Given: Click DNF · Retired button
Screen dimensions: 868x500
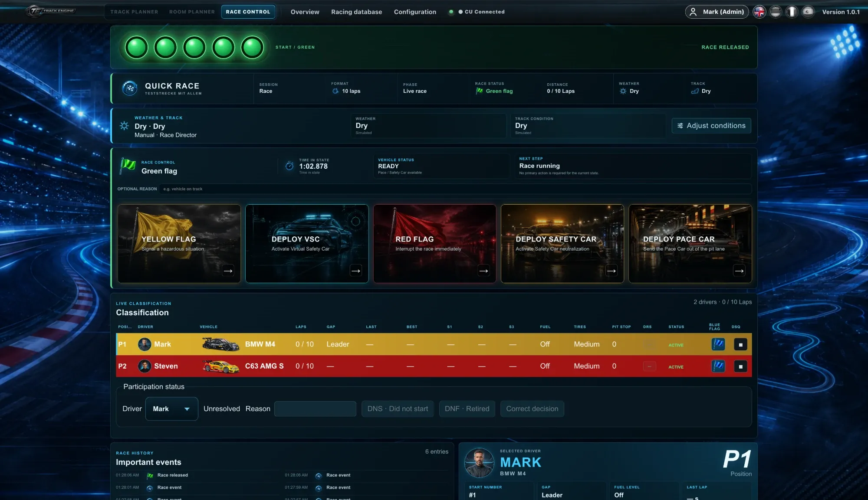Looking at the screenshot, I should pyautogui.click(x=467, y=409).
